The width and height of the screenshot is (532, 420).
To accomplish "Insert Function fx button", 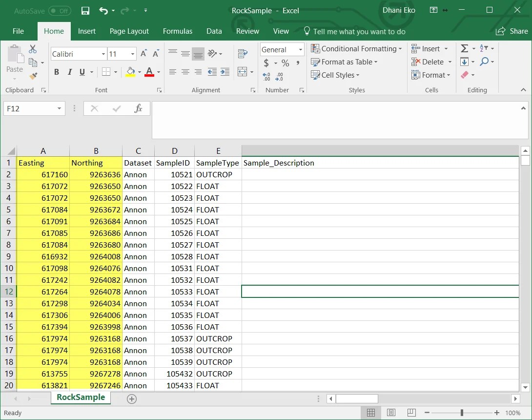I will 138,108.
